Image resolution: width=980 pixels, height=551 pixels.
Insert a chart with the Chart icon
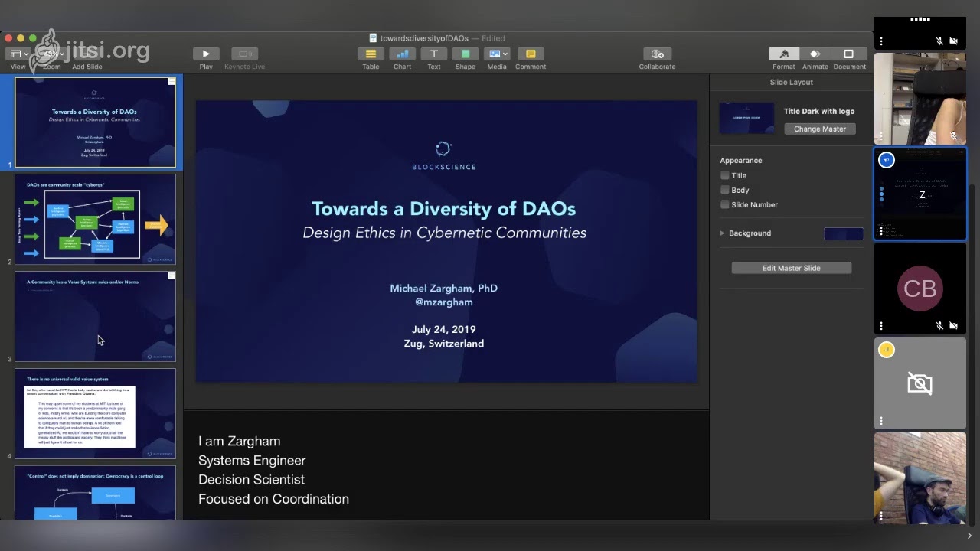(402, 54)
